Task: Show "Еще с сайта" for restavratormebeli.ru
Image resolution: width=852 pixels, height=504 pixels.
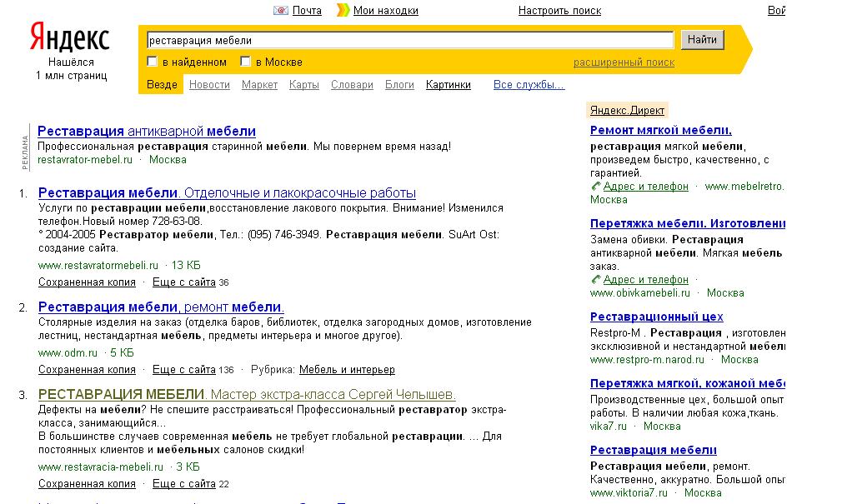Action: point(184,282)
